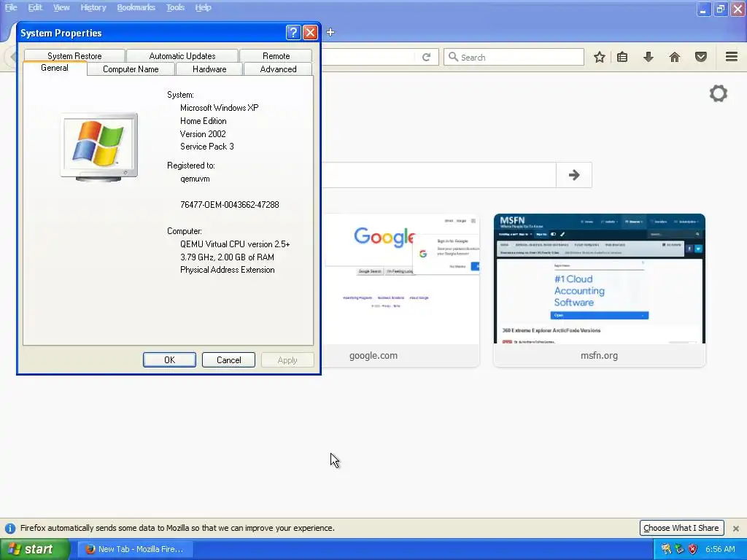The image size is (747, 560).
Task: Open the Hardware tab
Action: (x=209, y=69)
